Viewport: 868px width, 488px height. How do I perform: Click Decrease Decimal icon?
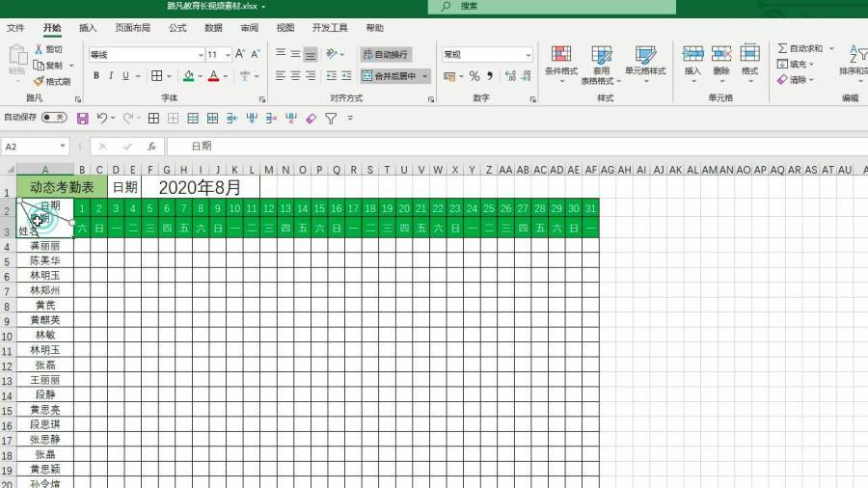[x=526, y=76]
